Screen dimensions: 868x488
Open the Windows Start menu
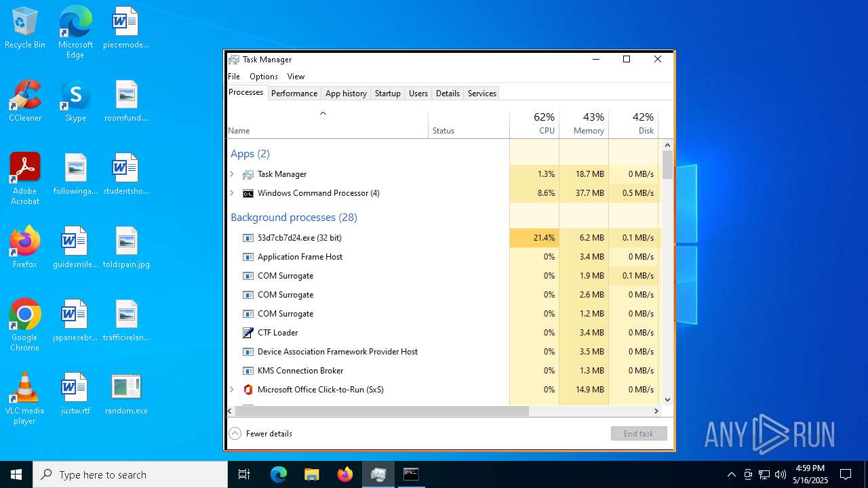pos(16,474)
